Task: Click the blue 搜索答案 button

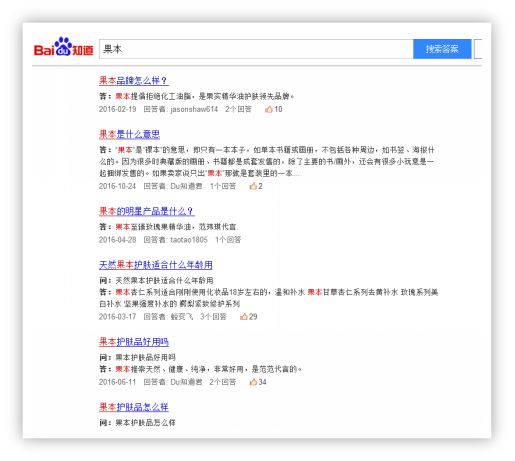Action: click(442, 49)
